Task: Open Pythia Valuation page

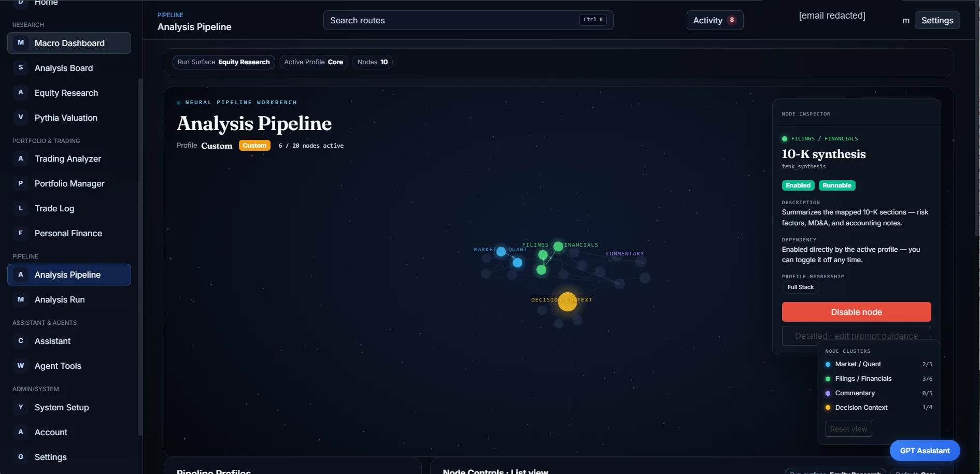Action: (x=69, y=118)
